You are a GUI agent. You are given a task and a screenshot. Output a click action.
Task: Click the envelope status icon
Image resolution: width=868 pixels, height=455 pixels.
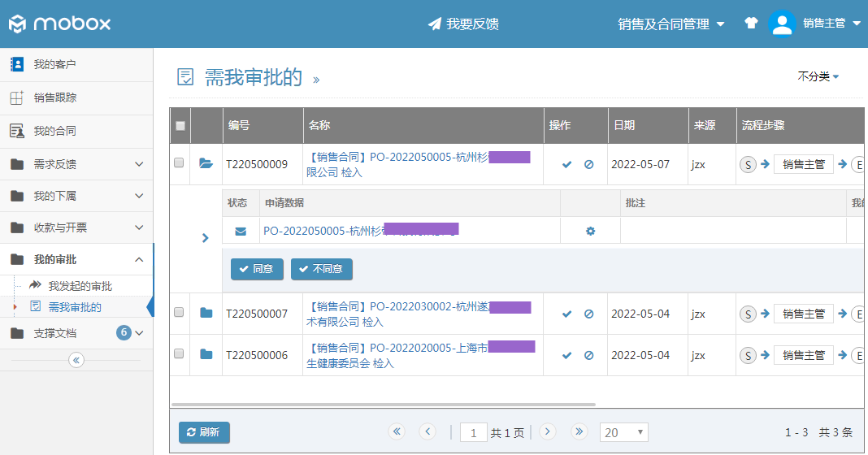[241, 231]
